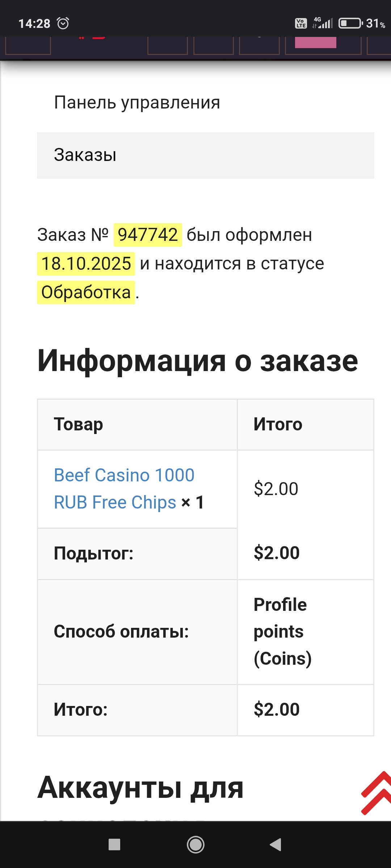This screenshot has width=391, height=868.
Task: Tap the alarm clock status icon
Action: (63, 24)
